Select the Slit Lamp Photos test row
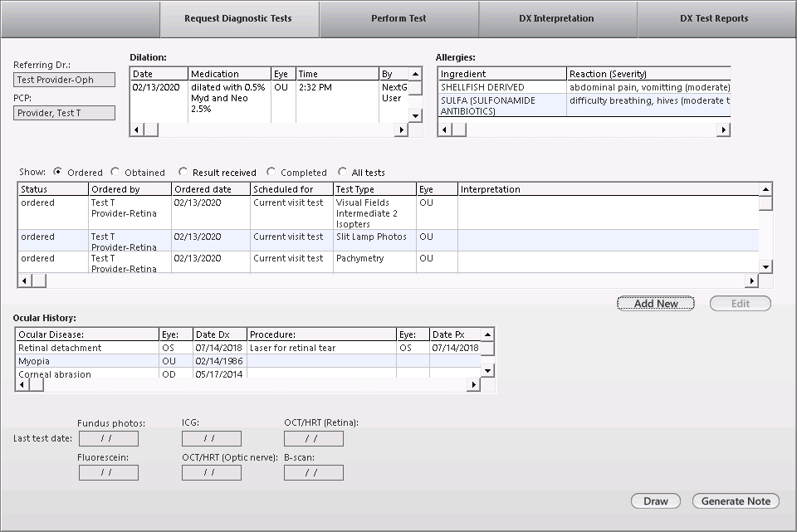The height and width of the screenshot is (532, 797). click(389, 241)
